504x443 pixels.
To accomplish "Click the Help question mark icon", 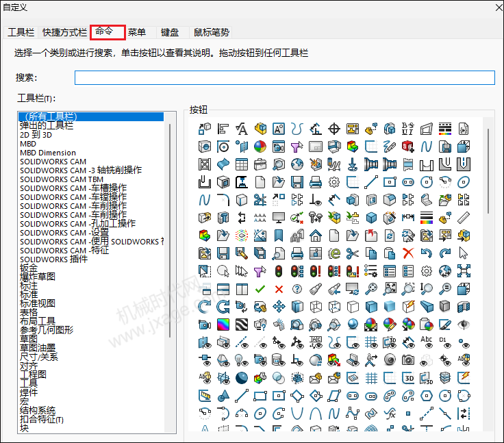I will point(297,290).
